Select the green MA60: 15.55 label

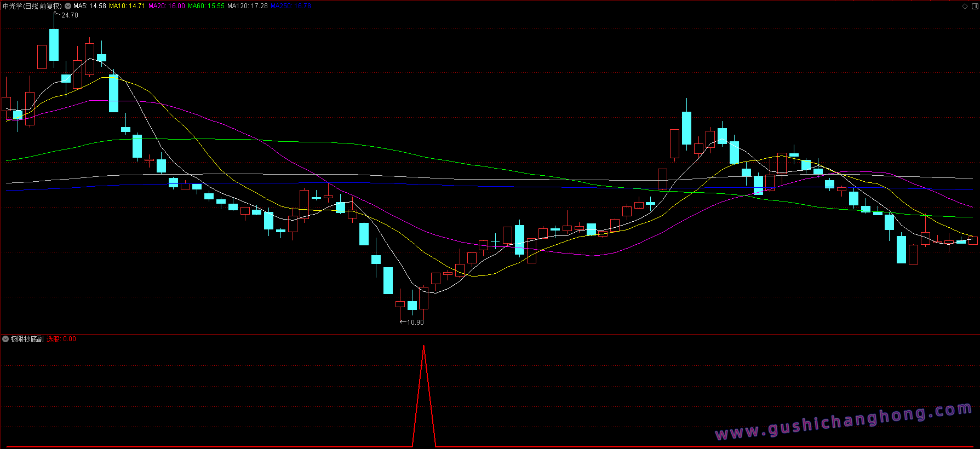point(206,6)
